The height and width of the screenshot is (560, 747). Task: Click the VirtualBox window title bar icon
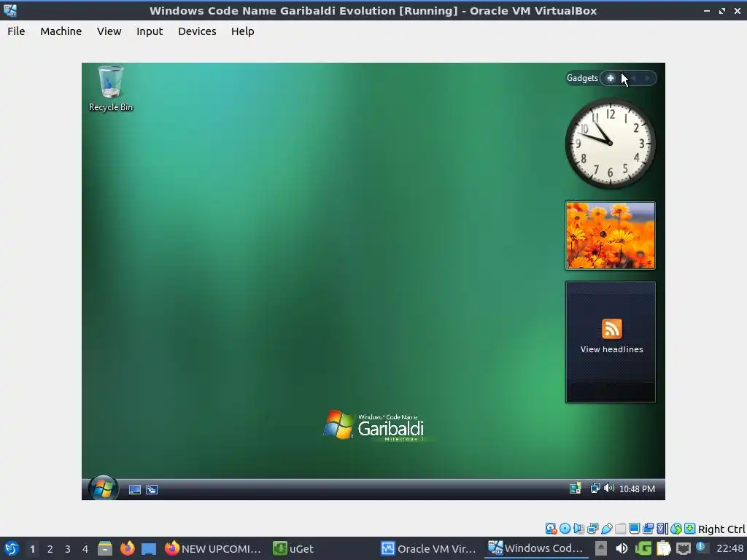click(10, 10)
